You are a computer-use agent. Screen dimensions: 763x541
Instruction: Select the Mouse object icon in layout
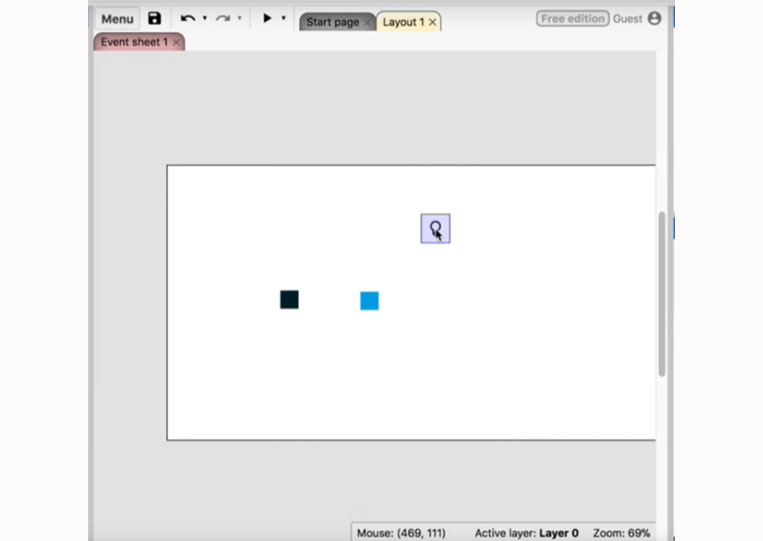coord(436,229)
